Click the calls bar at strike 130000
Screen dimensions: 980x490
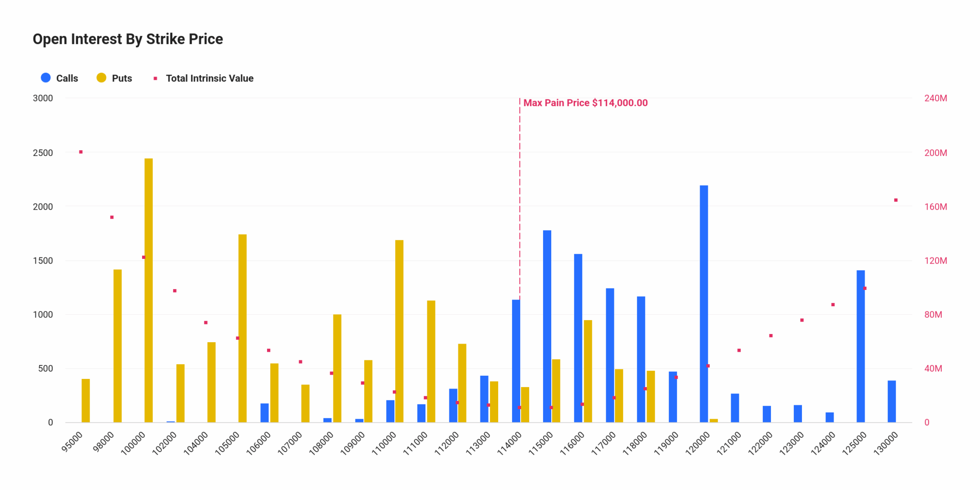891,401
